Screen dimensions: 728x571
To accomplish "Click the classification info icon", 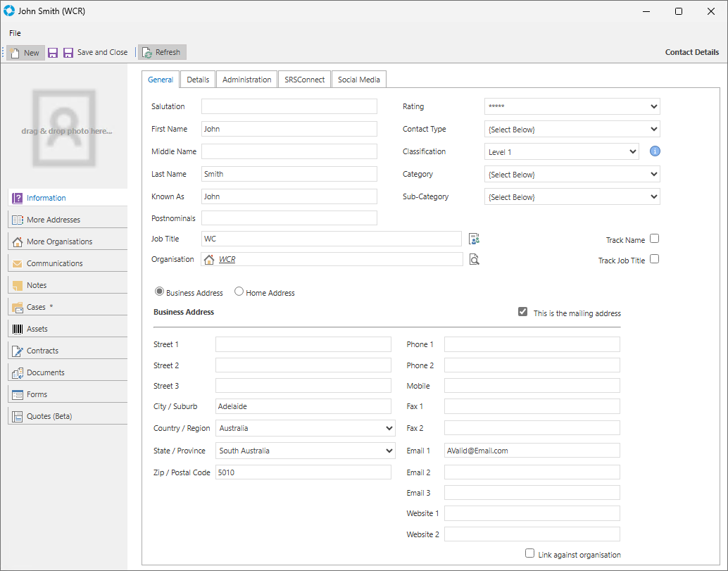I will pos(654,151).
